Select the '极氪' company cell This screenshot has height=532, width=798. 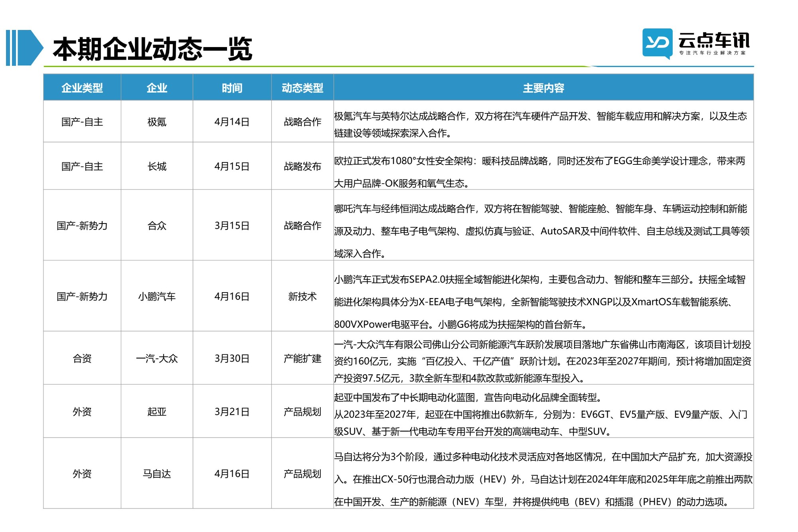[x=157, y=122]
